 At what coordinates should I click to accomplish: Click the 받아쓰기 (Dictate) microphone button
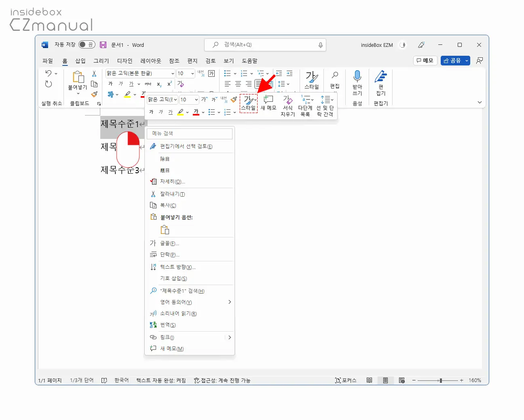coord(357,83)
